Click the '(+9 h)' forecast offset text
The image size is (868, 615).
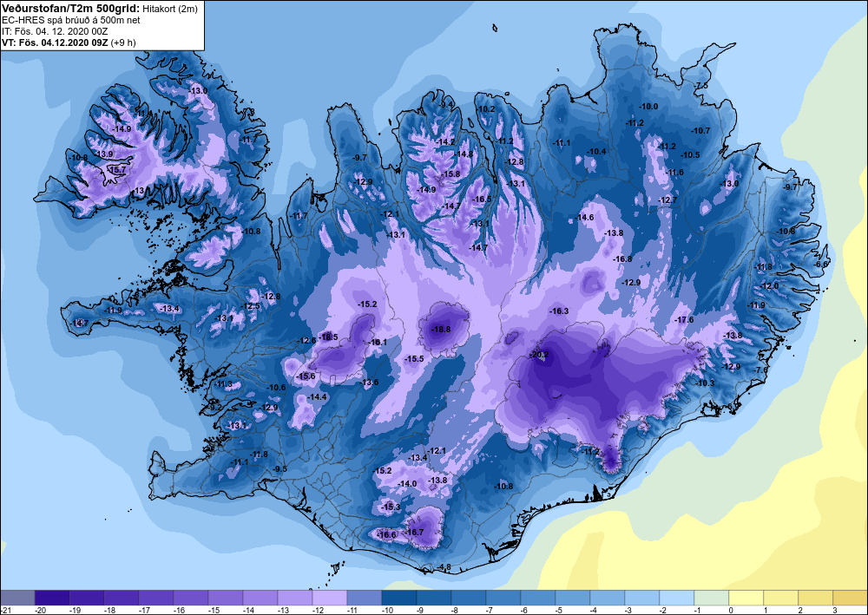[x=123, y=43]
